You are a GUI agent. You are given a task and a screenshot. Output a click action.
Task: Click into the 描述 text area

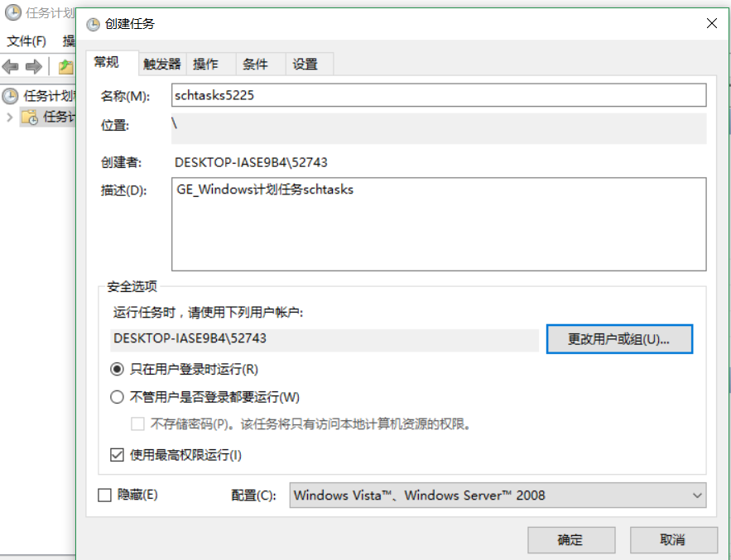point(439,224)
